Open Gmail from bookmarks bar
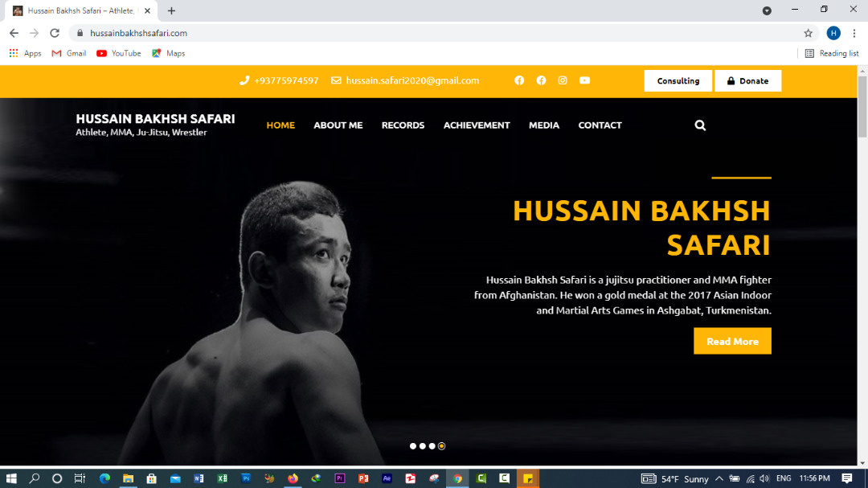868x488 pixels. [68, 53]
